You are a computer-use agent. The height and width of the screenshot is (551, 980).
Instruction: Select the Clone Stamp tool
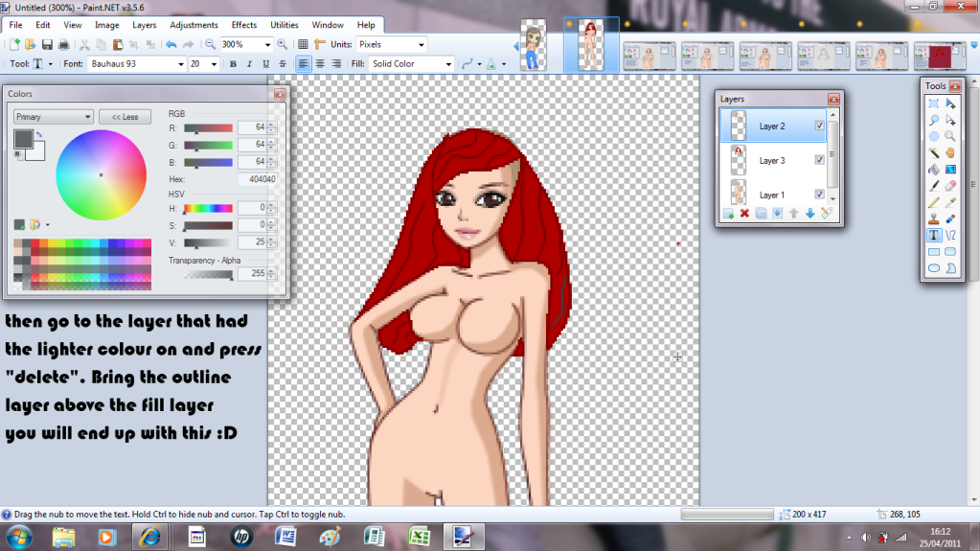(x=934, y=218)
